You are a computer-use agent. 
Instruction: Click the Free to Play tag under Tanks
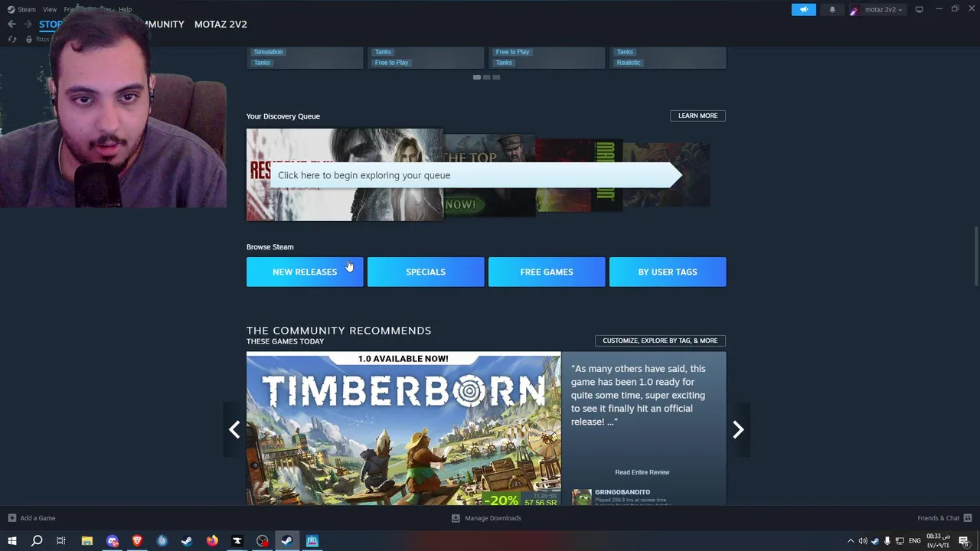391,63
